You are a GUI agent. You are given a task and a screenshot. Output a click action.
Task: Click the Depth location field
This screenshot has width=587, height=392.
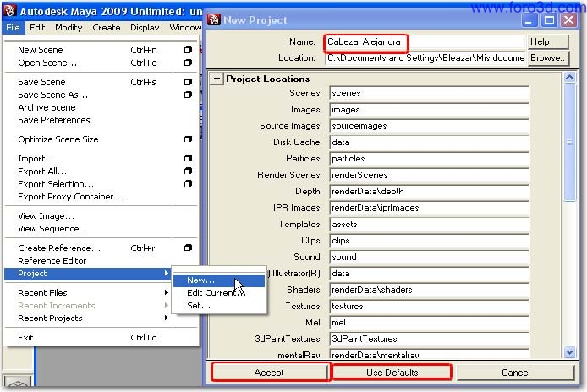pos(429,192)
